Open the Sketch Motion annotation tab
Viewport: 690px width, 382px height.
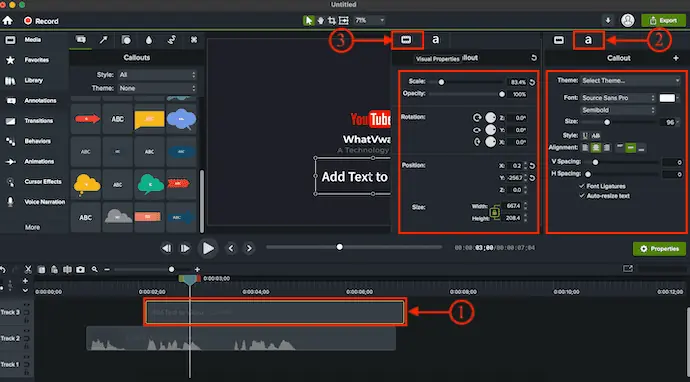click(x=172, y=40)
